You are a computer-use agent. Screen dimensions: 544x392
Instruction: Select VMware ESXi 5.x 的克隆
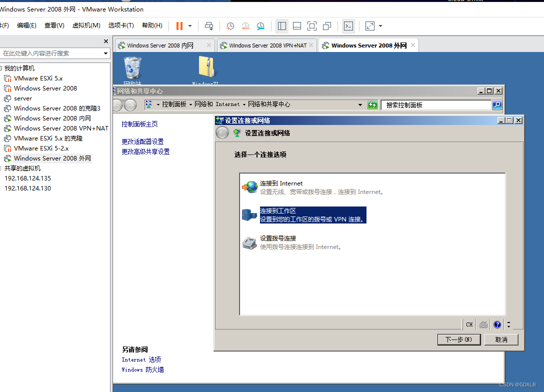[x=48, y=138]
